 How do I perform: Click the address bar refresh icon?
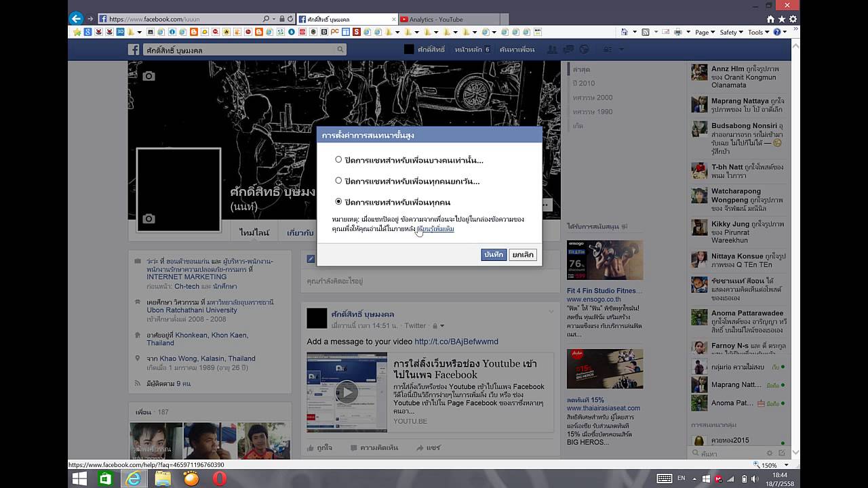(290, 19)
